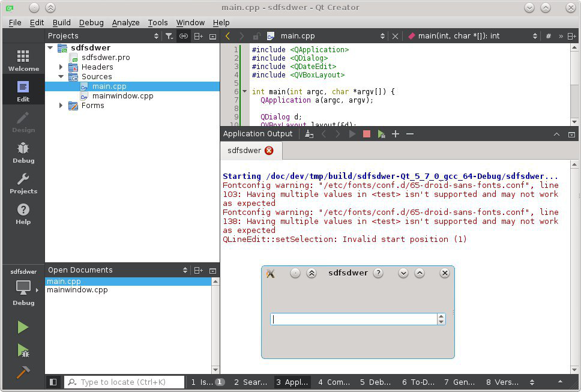This screenshot has height=392, width=581.
Task: Select mainwindow.cpp in project tree
Action: point(122,96)
